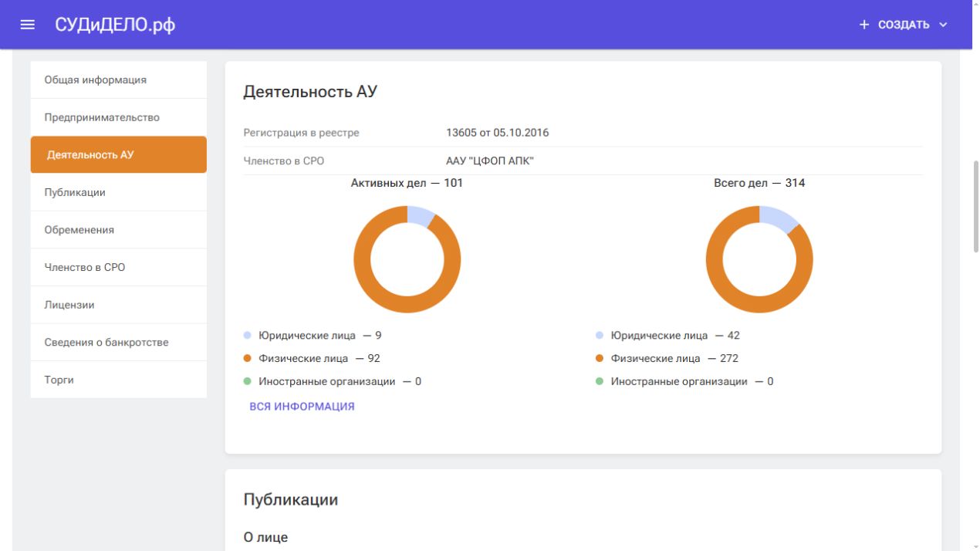Open the Общая информация section
Screen dimensions: 980x551
click(x=119, y=79)
